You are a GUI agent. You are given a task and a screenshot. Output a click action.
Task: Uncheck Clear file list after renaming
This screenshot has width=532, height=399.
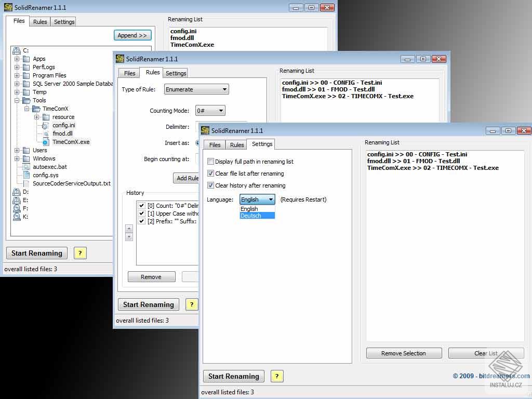pos(211,174)
